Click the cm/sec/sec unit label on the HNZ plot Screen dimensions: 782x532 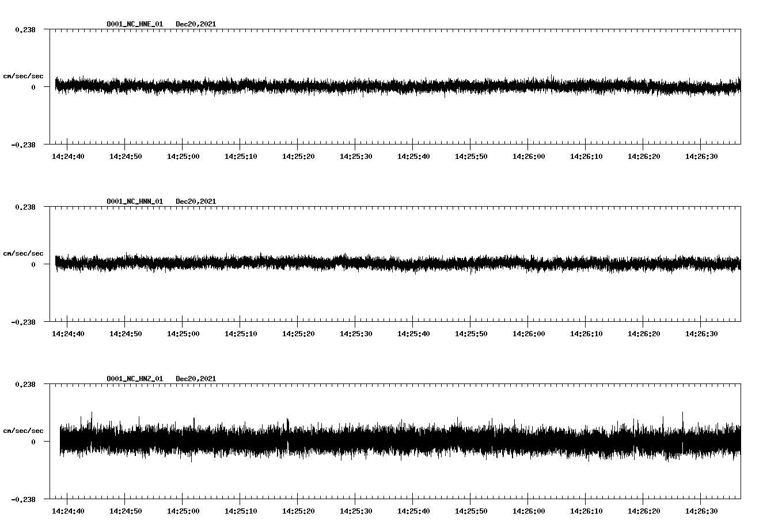[23, 431]
